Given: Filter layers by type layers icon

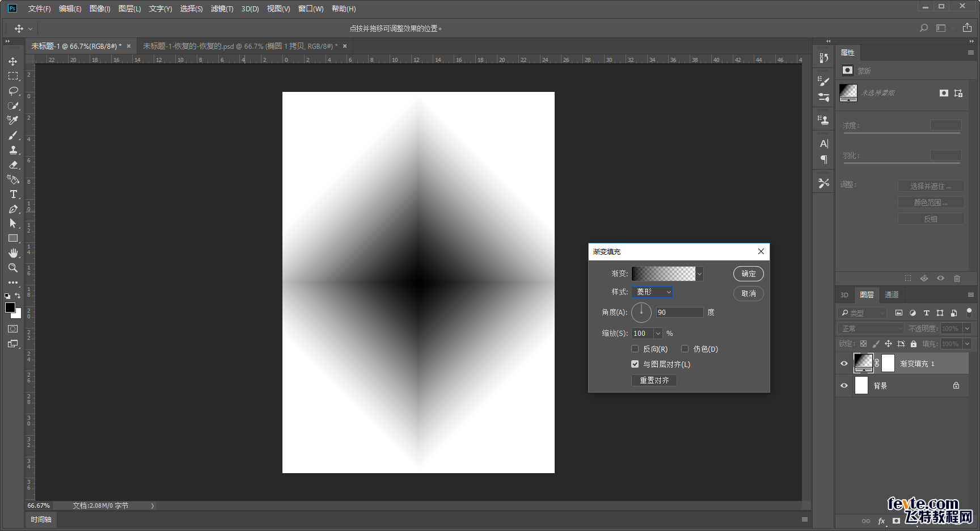Looking at the screenshot, I should [x=927, y=313].
